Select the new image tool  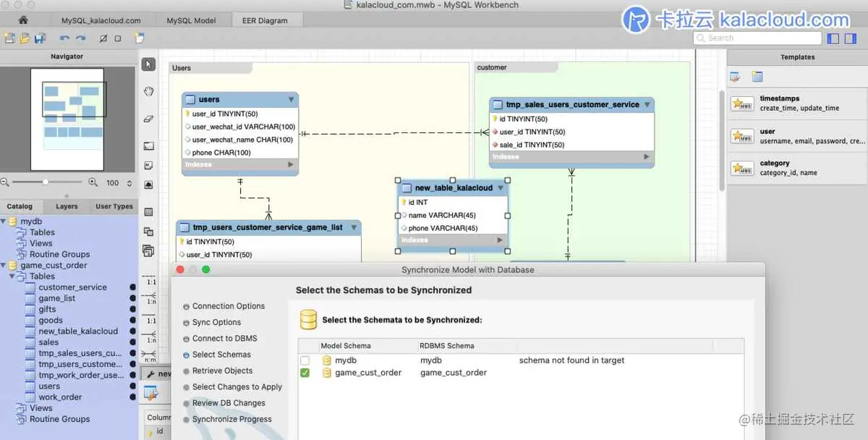tap(148, 185)
